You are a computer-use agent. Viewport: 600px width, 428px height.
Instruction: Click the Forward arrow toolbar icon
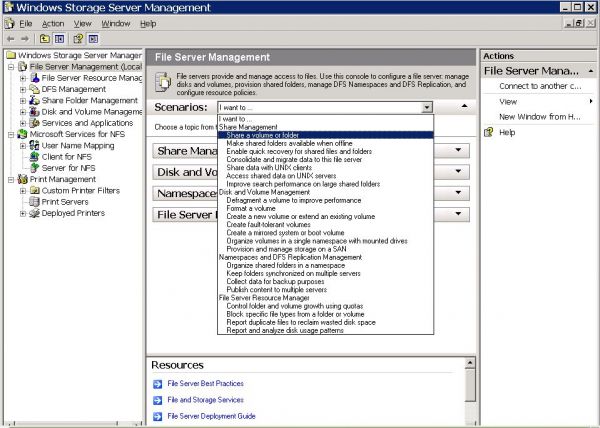point(25,39)
